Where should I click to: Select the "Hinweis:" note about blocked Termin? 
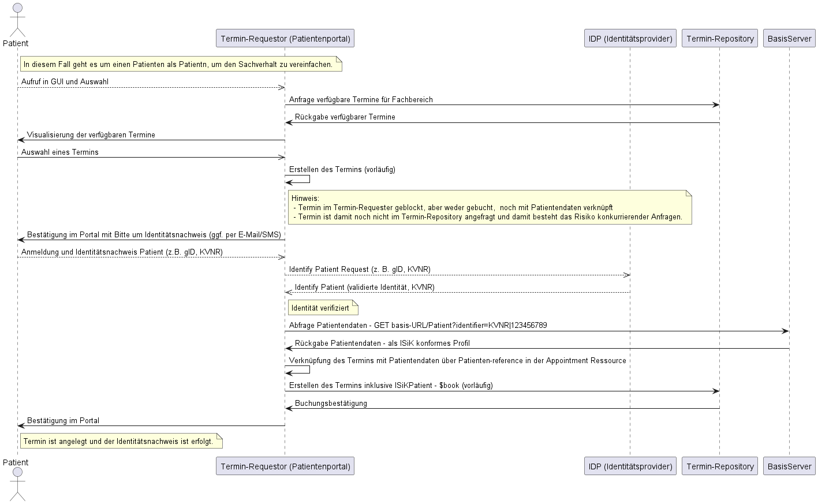(x=490, y=208)
